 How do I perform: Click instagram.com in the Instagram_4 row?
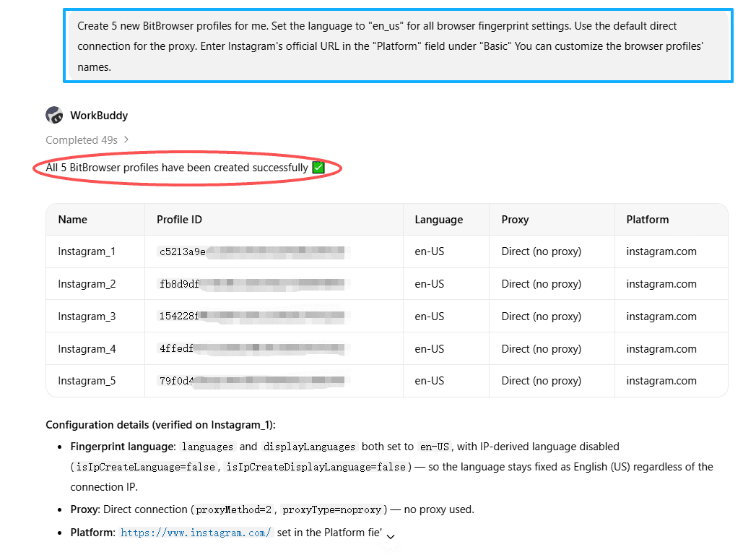(661, 349)
